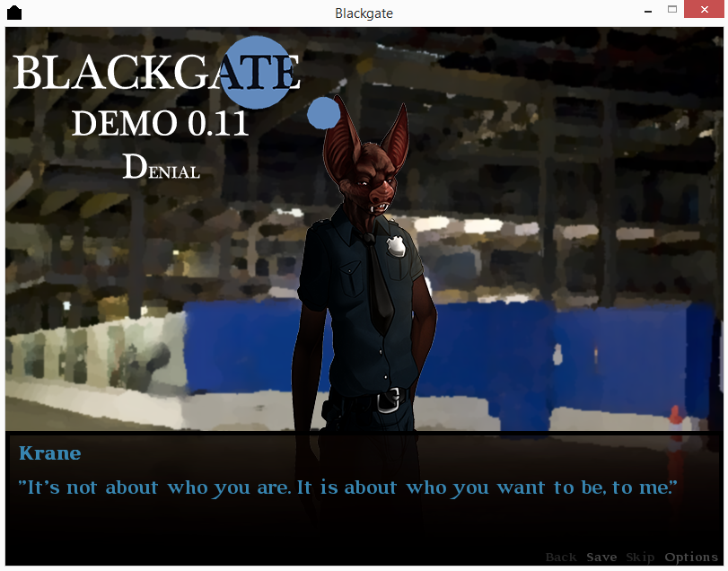728x571 pixels.
Task: Click the BLACKGATE title logo
Action: point(157,72)
